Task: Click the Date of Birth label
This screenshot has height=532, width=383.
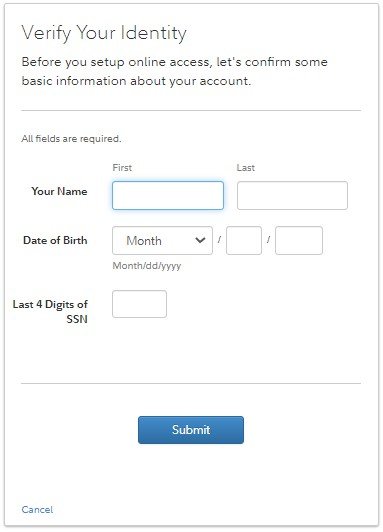Action: 55,240
